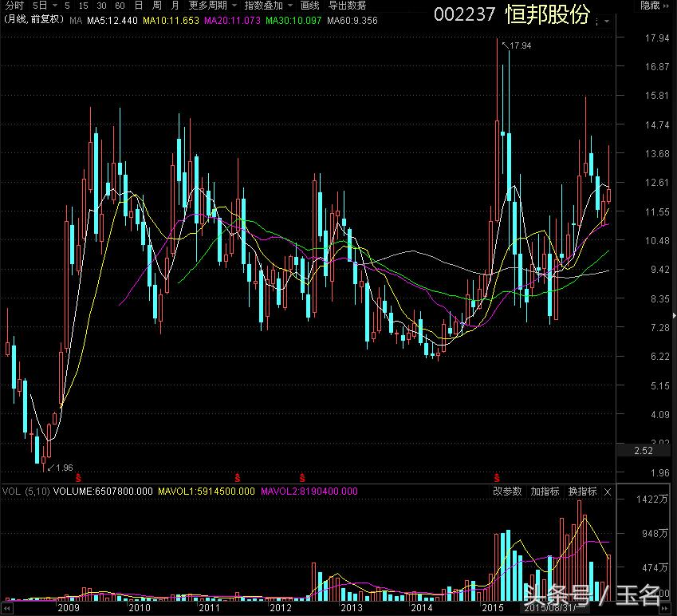677x616 pixels.
Task: Click 改参数 to edit indicator parameters
Action: pos(507,492)
